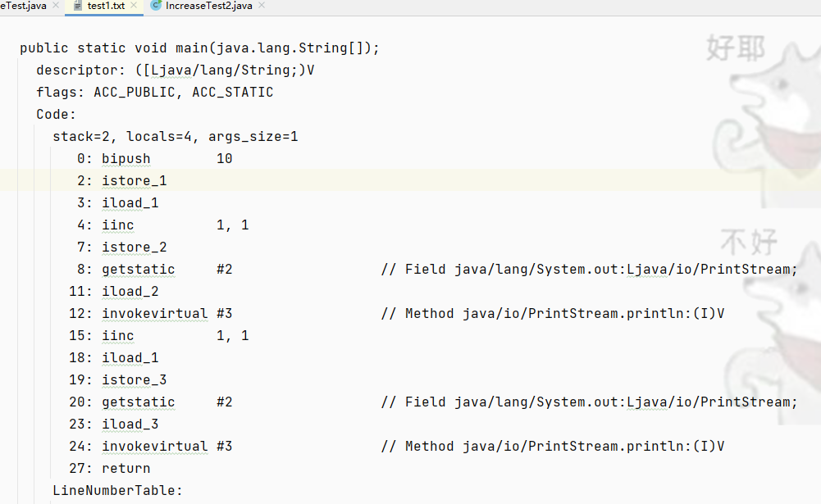The image size is (821, 504).
Task: Close the IncreaseTest2.java tab
Action: click(x=262, y=5)
